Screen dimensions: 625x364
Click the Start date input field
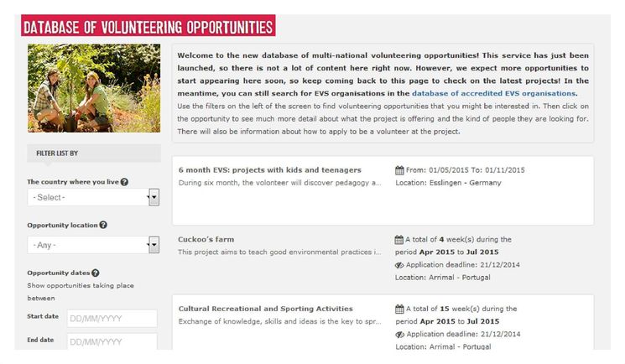coord(112,319)
